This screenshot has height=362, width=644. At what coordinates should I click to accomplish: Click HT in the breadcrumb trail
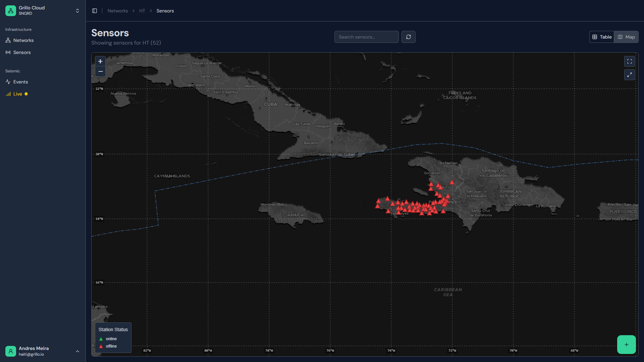point(142,10)
